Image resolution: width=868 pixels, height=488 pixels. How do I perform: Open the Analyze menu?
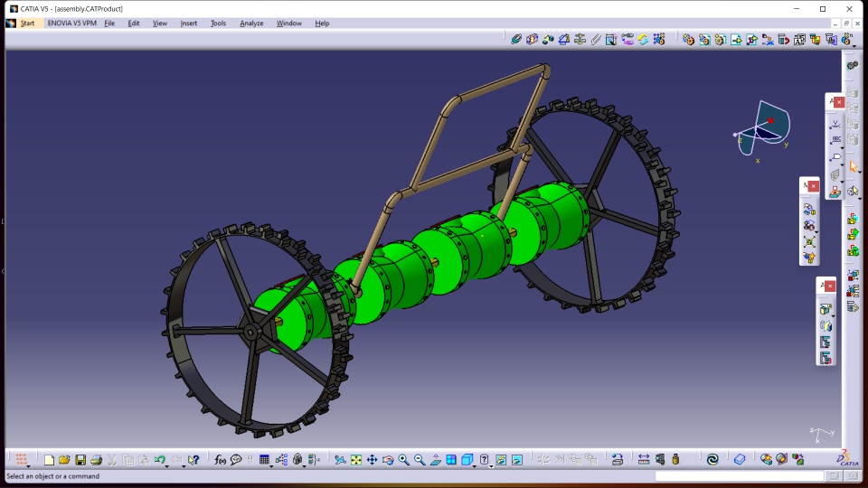point(251,23)
